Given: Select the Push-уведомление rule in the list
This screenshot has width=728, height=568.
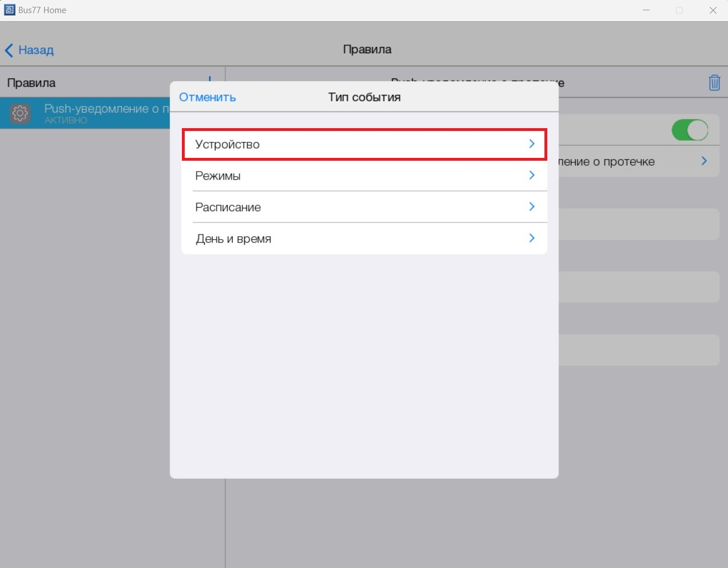Looking at the screenshot, I should [103, 113].
